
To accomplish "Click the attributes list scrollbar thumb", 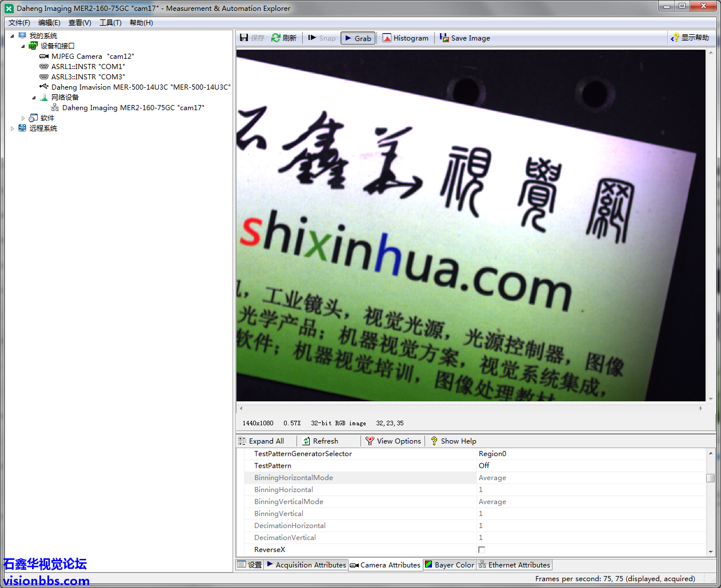I will coord(711,478).
